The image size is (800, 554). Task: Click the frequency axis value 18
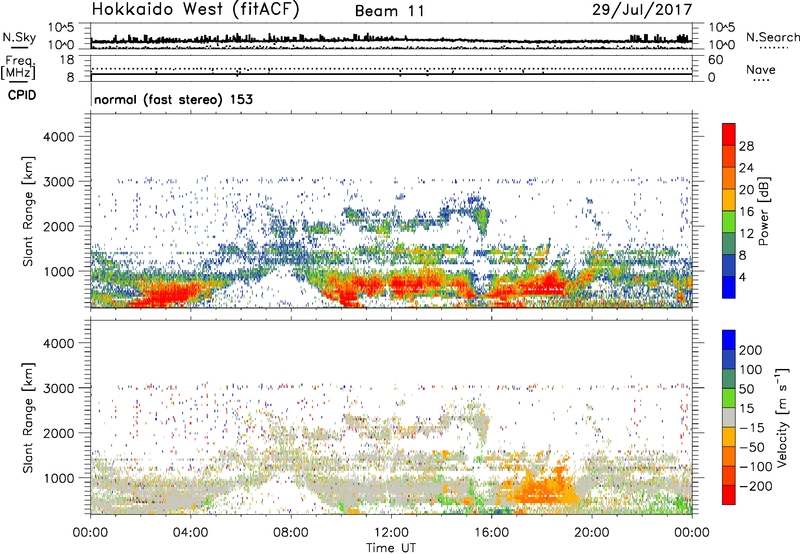[x=67, y=60]
